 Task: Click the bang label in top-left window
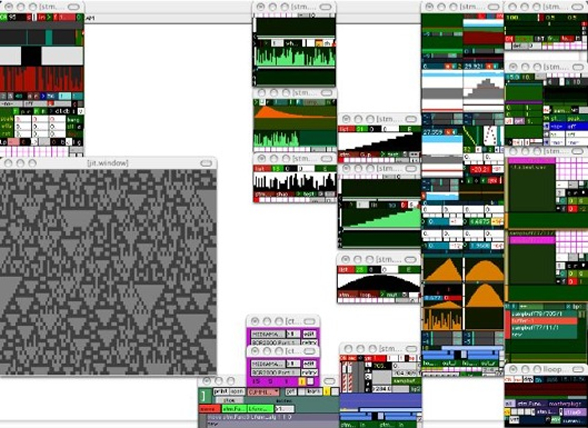click(x=73, y=120)
